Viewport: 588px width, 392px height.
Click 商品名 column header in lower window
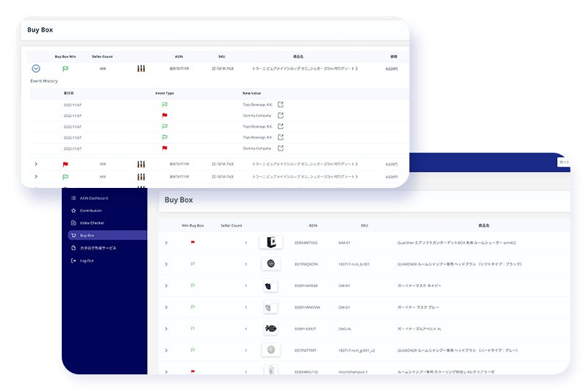point(484,225)
